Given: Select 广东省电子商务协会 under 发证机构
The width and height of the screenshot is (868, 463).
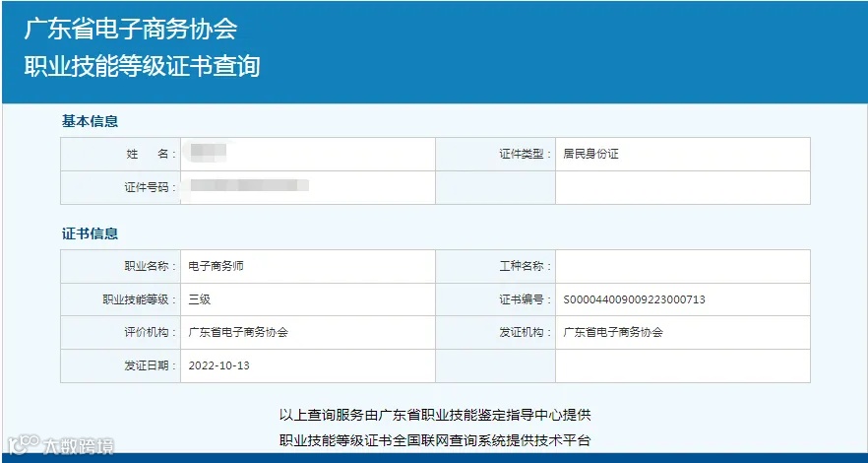Looking at the screenshot, I should point(613,333).
